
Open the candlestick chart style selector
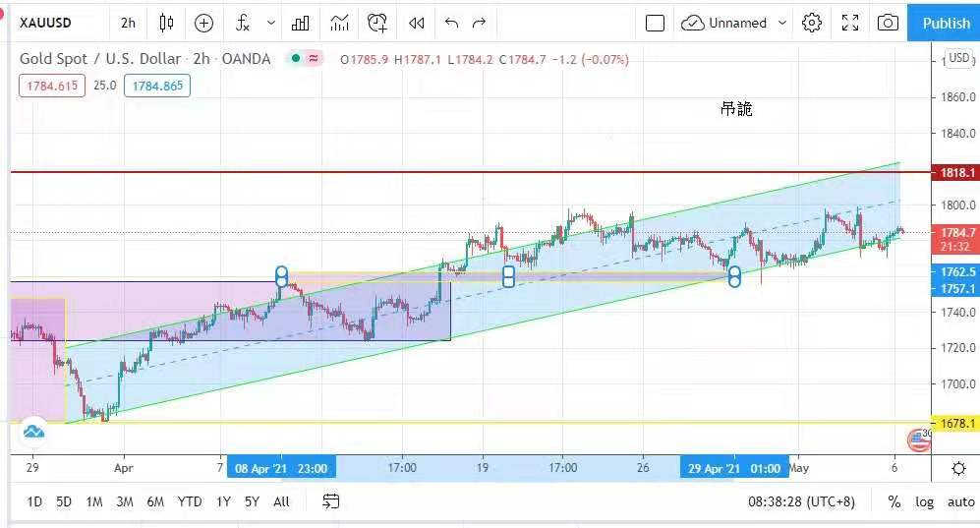point(167,23)
